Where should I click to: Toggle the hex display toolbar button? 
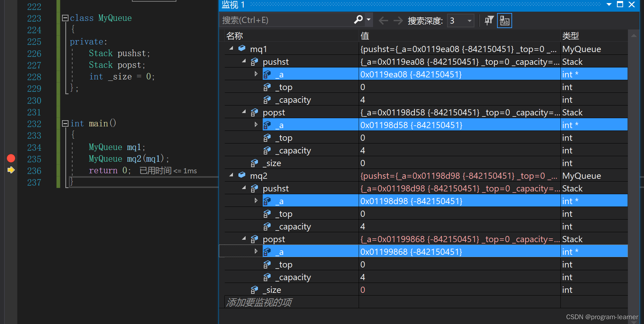(x=504, y=21)
